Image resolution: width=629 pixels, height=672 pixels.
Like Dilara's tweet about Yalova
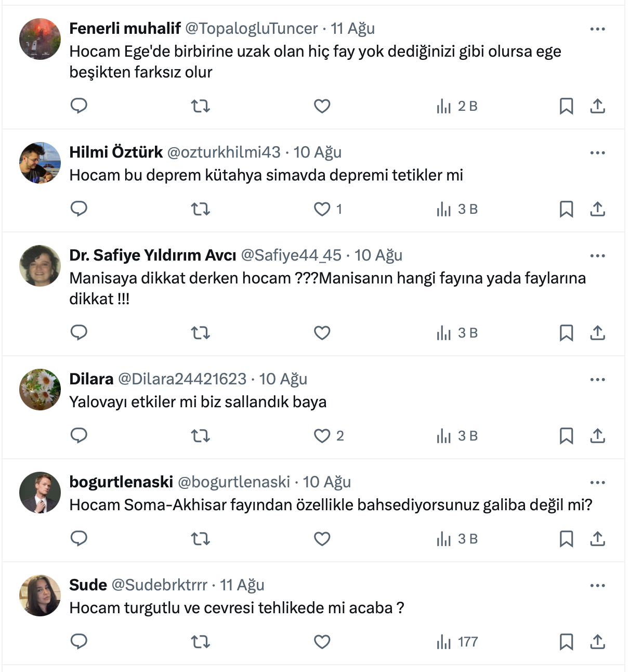click(x=322, y=436)
